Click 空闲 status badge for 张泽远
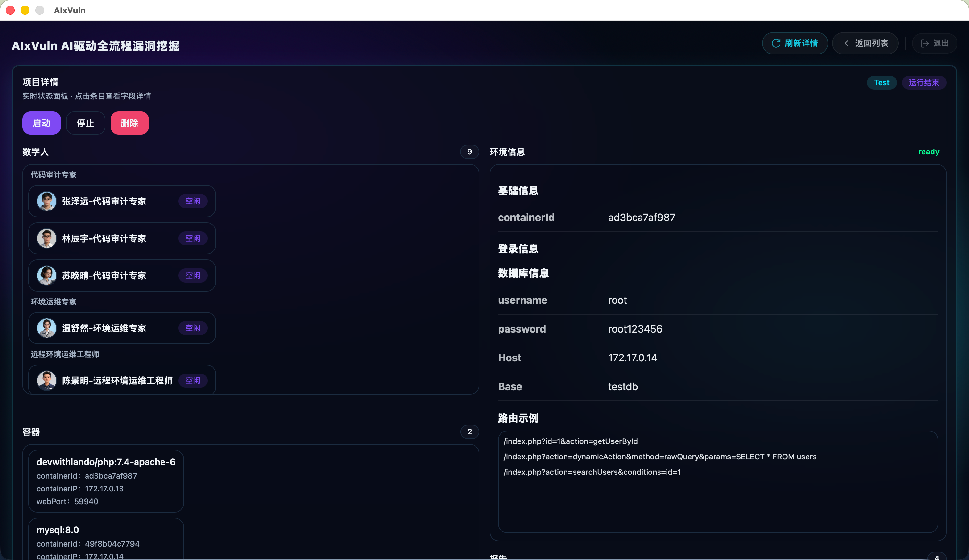 pyautogui.click(x=193, y=201)
